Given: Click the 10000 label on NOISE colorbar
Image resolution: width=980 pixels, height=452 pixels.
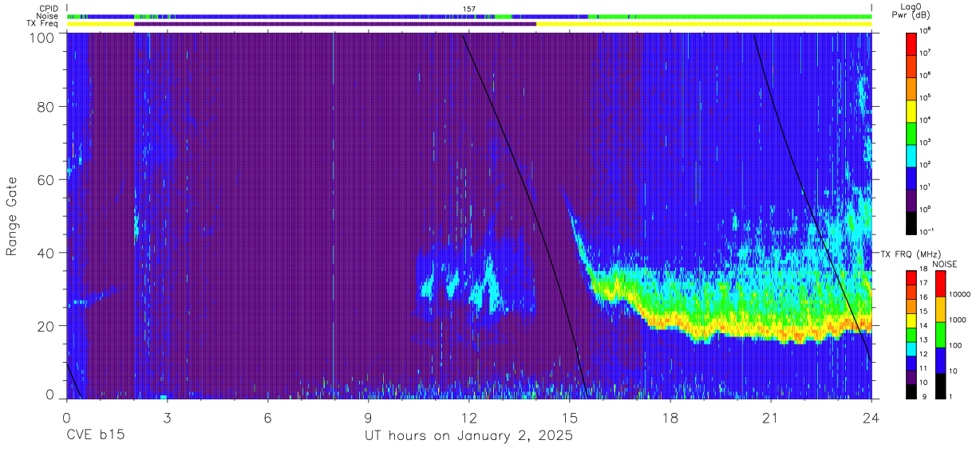Looking at the screenshot, I should pos(962,294).
